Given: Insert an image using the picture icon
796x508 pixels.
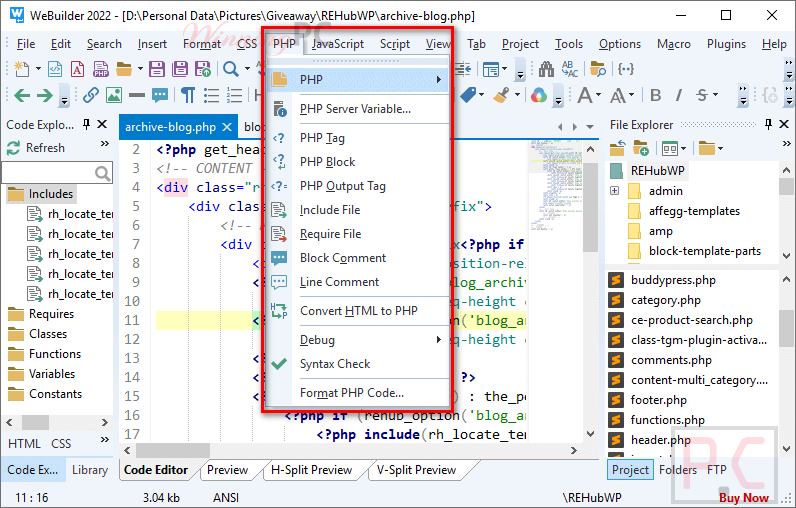Looking at the screenshot, I should tap(114, 95).
